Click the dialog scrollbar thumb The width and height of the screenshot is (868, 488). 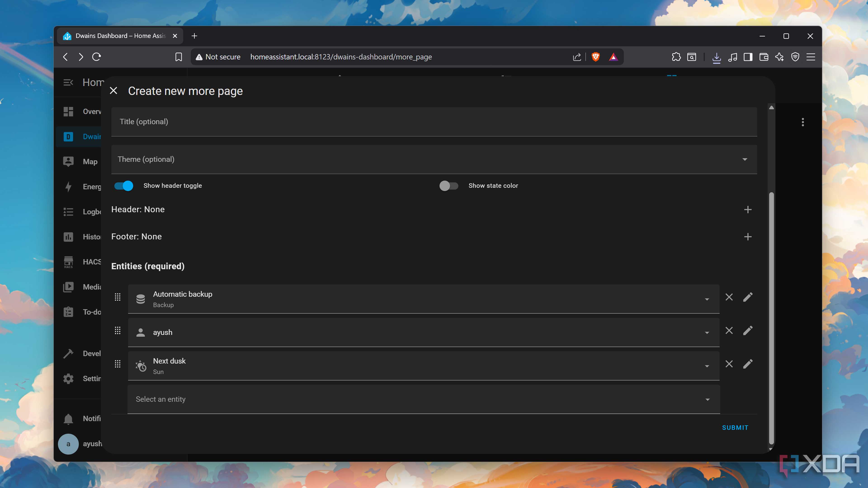pos(771,318)
